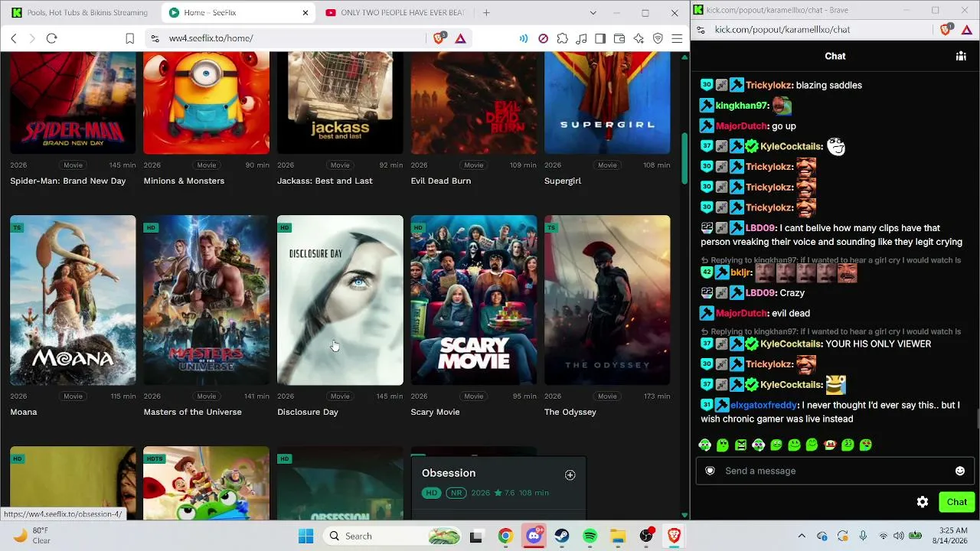Image resolution: width=980 pixels, height=551 pixels.
Task: Open Brave Rewards triangle in SeeFlix window
Action: [460, 38]
